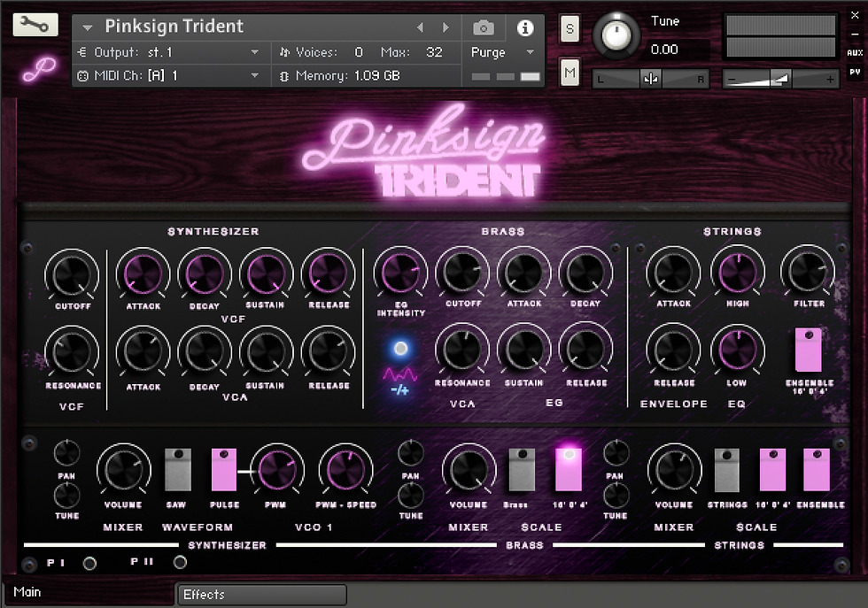Open instrument edit mode with wrench icon
The image size is (868, 608).
tap(35, 25)
